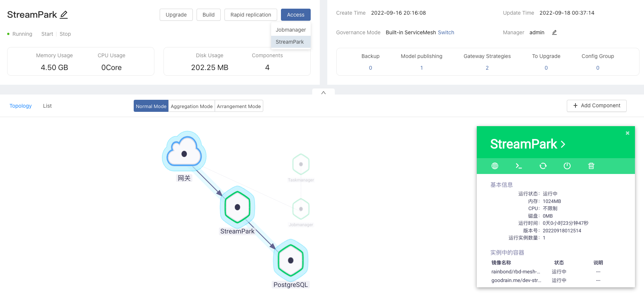Click the Switch governance mode link
This screenshot has width=644, height=302.
pyautogui.click(x=446, y=32)
